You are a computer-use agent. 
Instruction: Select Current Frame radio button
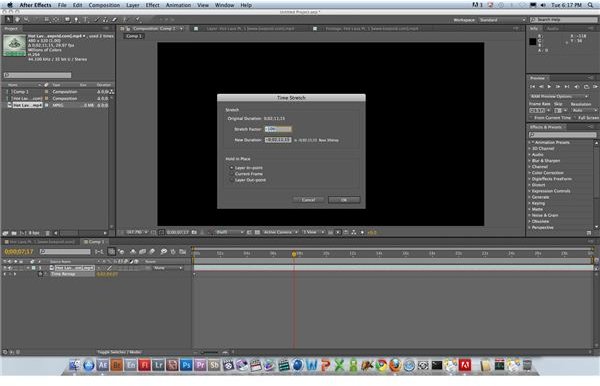click(x=232, y=174)
